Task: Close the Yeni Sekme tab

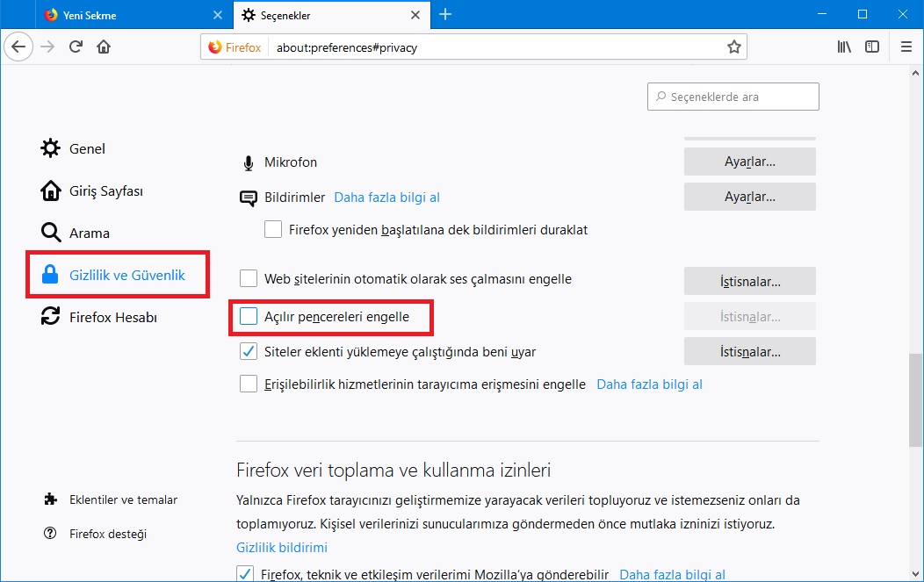Action: coord(218,15)
